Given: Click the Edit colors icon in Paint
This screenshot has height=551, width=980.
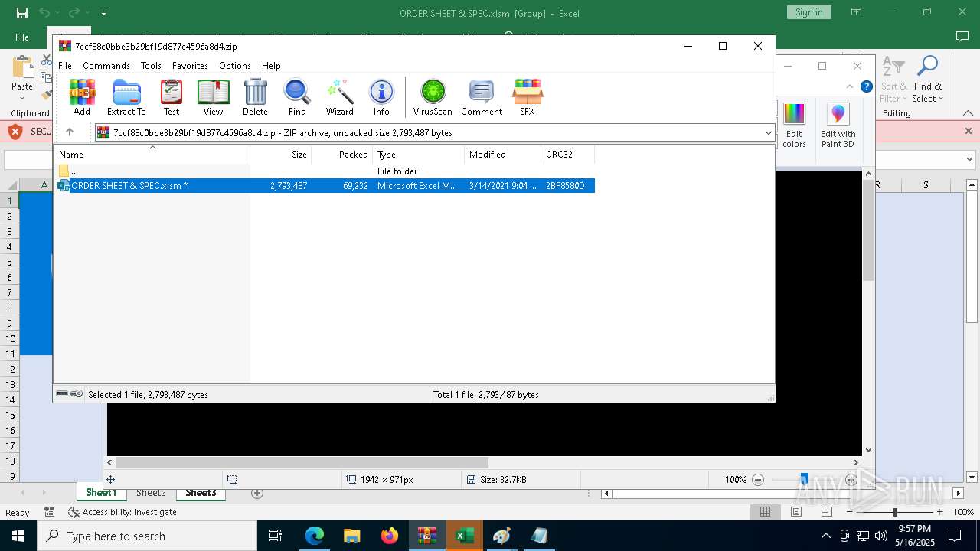Looking at the screenshot, I should (794, 125).
